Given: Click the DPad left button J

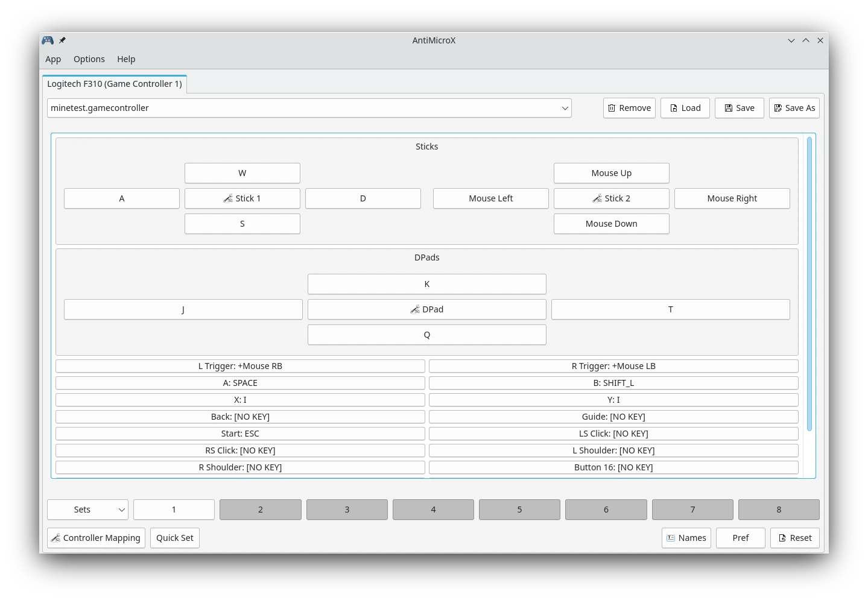Looking at the screenshot, I should click(183, 309).
